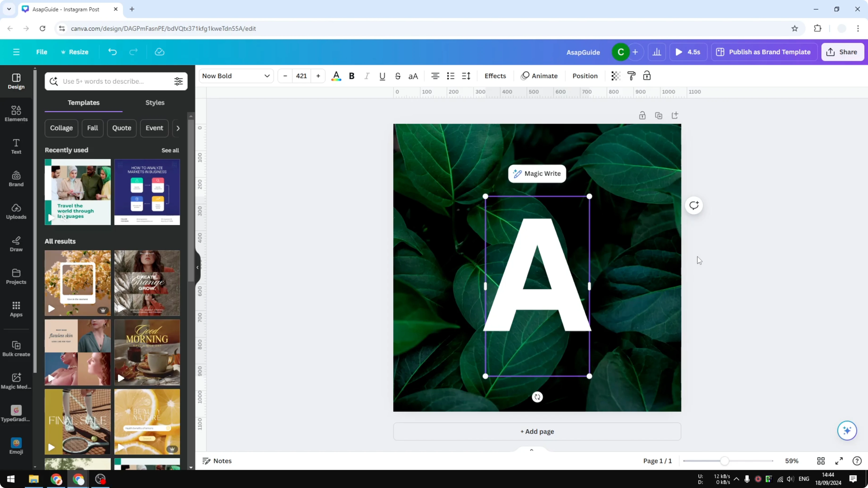Select the Fall category chip
Image resolution: width=868 pixels, height=488 pixels.
point(92,128)
